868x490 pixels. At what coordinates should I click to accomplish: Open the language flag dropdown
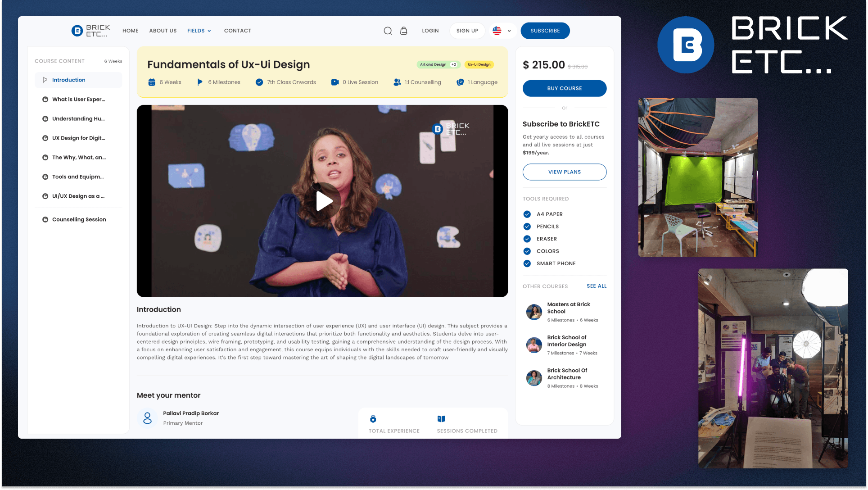pyautogui.click(x=502, y=31)
